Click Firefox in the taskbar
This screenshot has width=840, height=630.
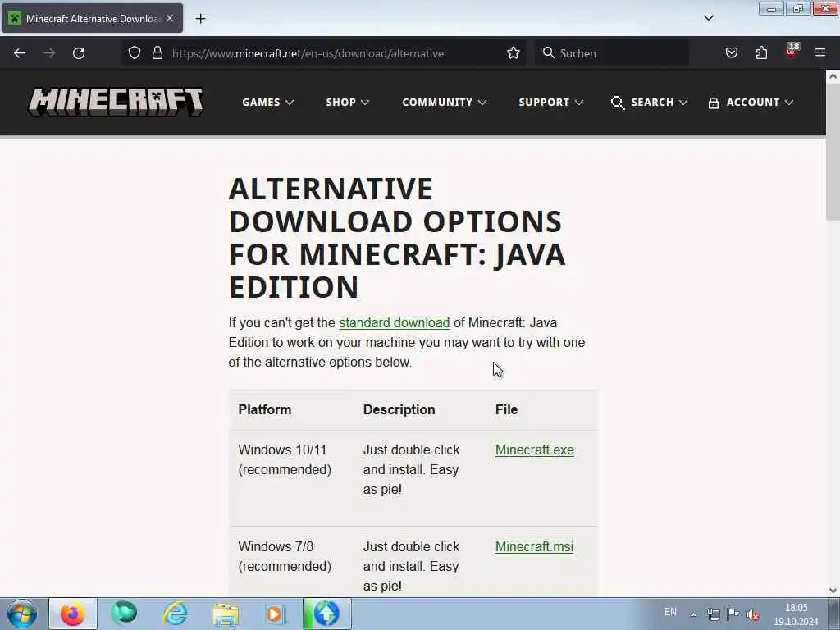[x=73, y=614]
